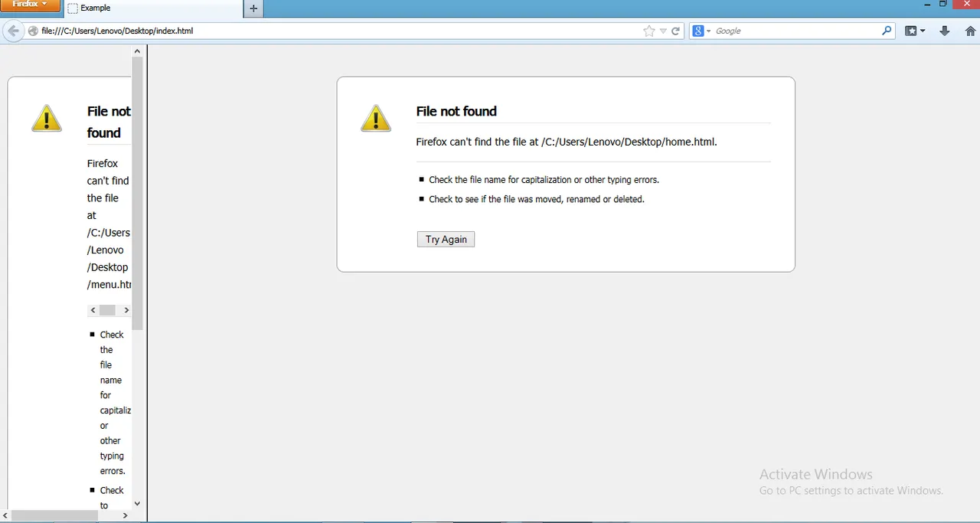Click left arrow of the path scrollbar
This screenshot has width=980, height=523.
click(x=93, y=310)
